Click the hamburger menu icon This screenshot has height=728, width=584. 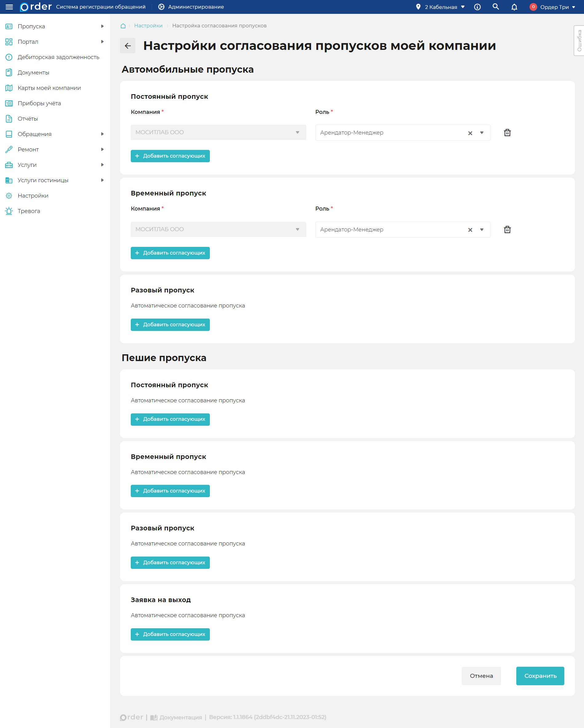pyautogui.click(x=9, y=7)
